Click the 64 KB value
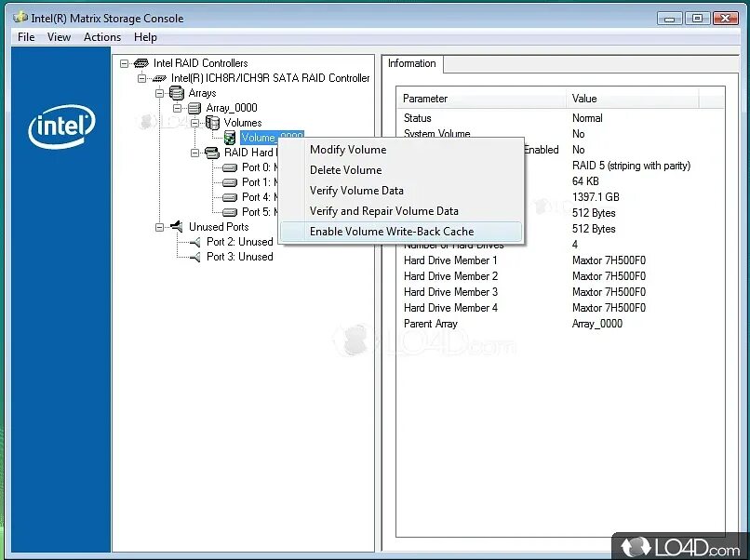Screen dimensions: 750x560 tap(585, 181)
